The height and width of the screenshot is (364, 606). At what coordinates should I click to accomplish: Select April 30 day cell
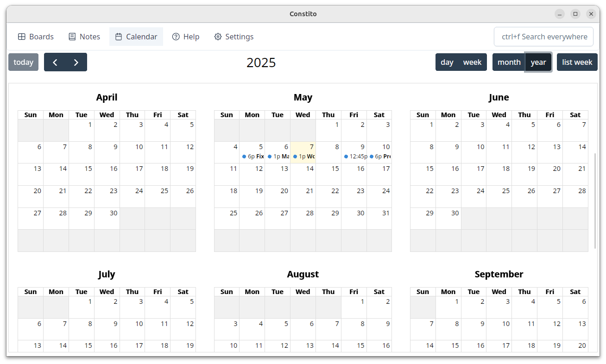[x=107, y=219]
